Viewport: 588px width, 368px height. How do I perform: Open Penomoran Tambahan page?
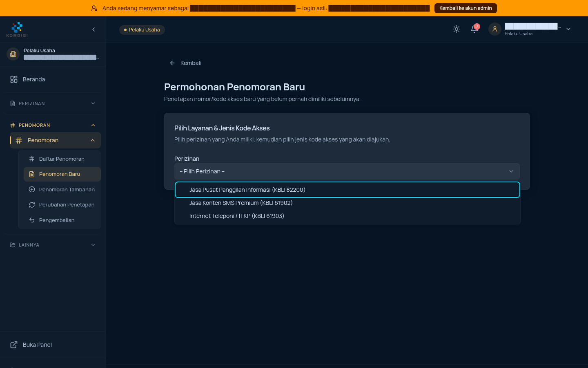pyautogui.click(x=62, y=189)
